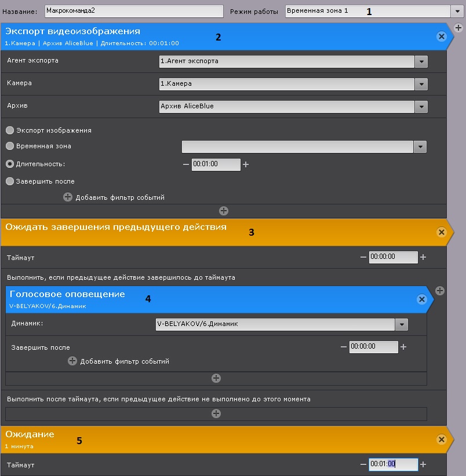Remove the video export action block
Screen dimensions: 466x476
441,36
